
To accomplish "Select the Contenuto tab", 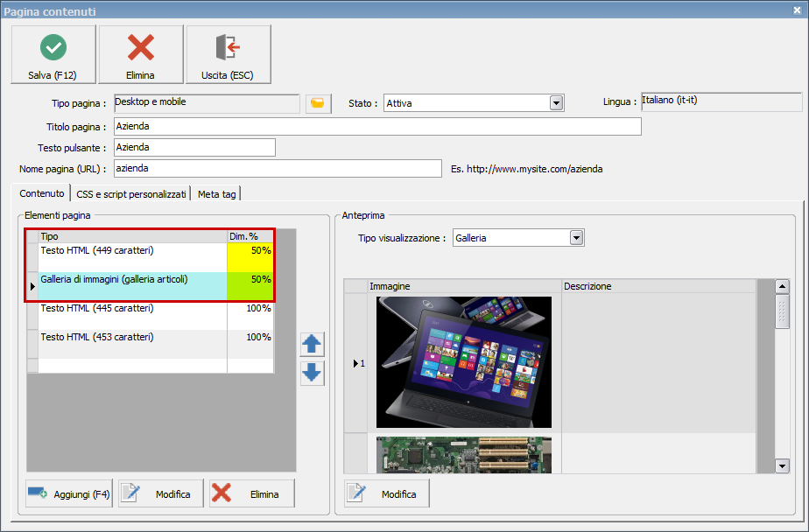I will [x=42, y=193].
